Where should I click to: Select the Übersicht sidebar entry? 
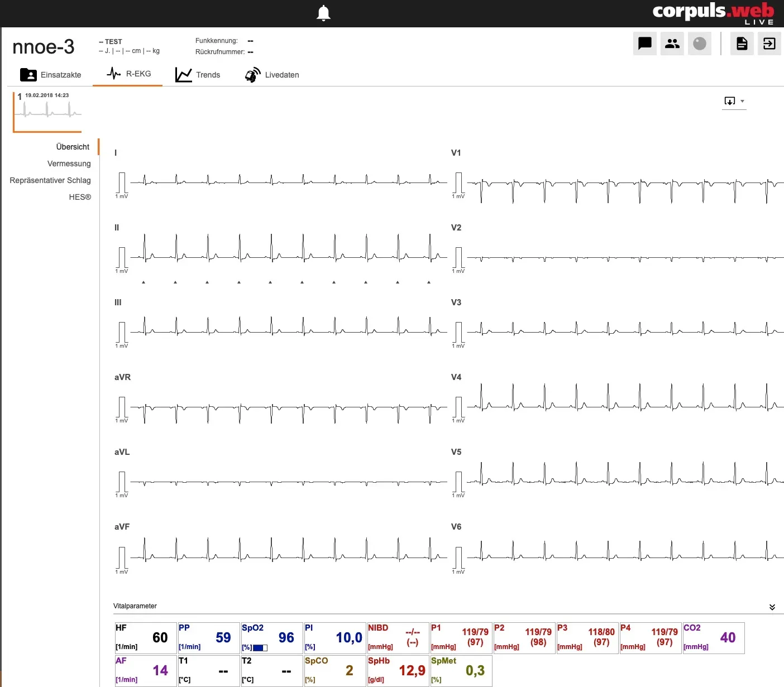(x=73, y=147)
